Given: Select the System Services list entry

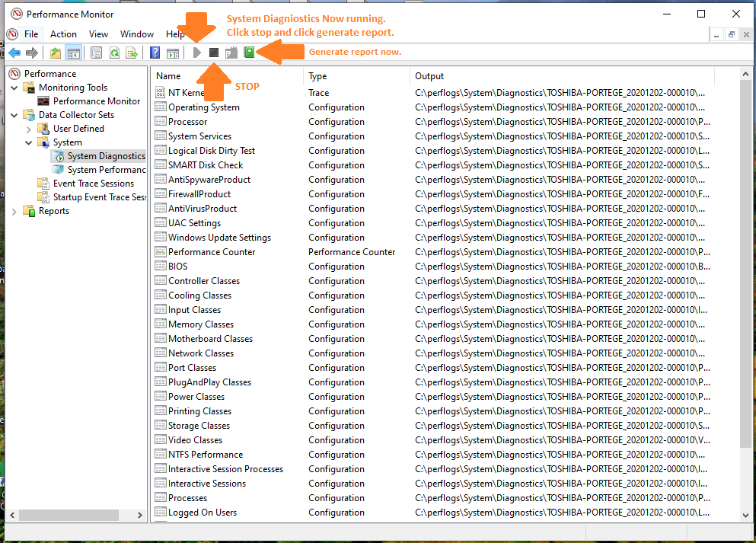Looking at the screenshot, I should tap(199, 136).
